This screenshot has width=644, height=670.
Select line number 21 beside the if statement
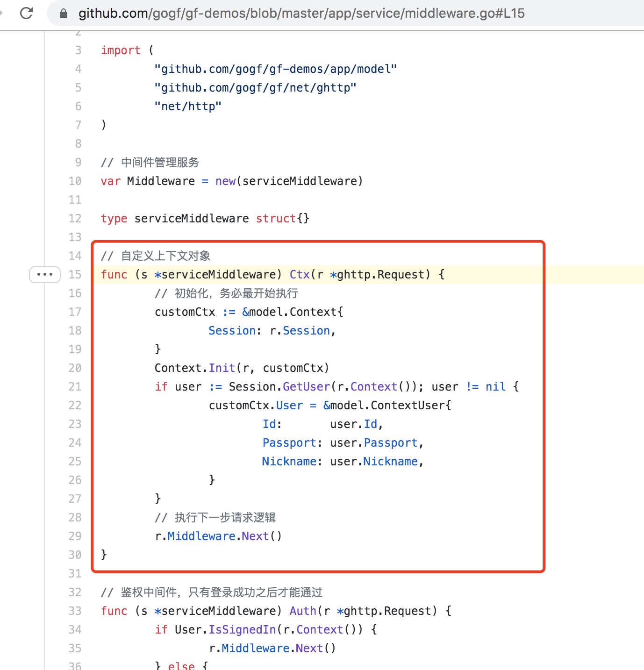coord(75,386)
